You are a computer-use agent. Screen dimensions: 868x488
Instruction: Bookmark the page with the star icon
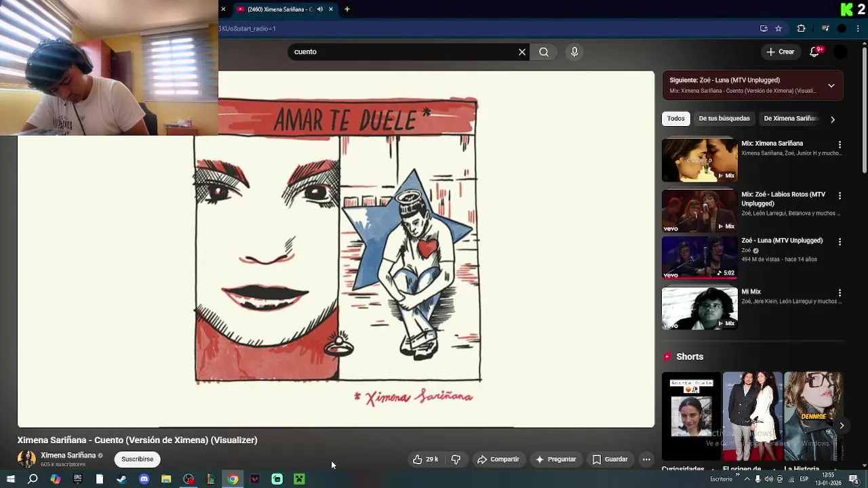pyautogui.click(x=778, y=28)
